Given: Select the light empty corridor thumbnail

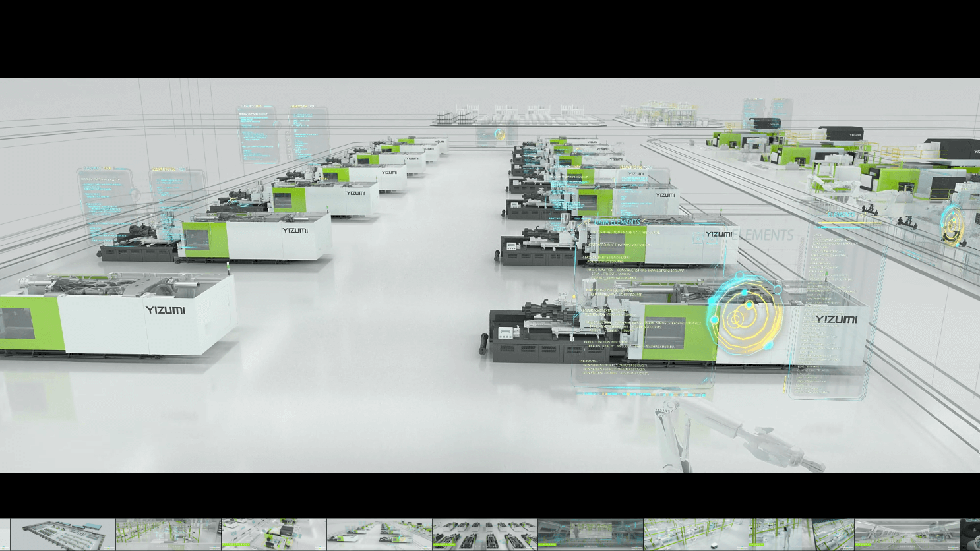Looking at the screenshot, I should coord(907,535).
